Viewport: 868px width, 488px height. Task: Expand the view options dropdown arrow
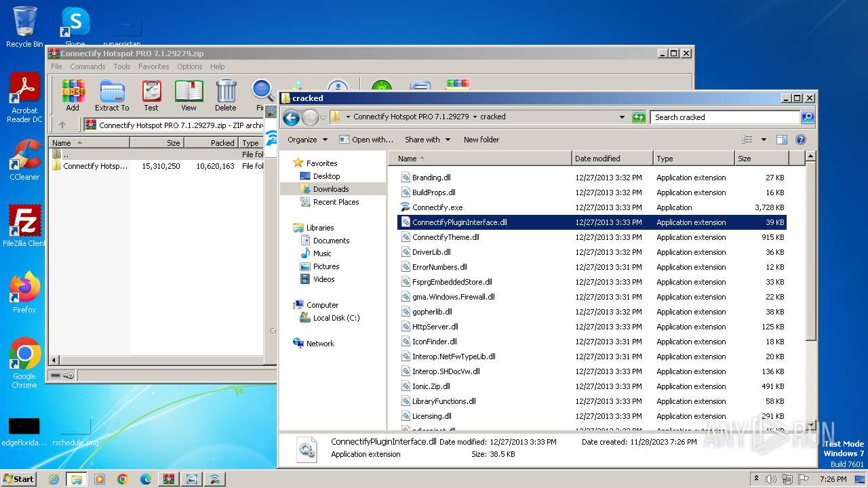764,140
